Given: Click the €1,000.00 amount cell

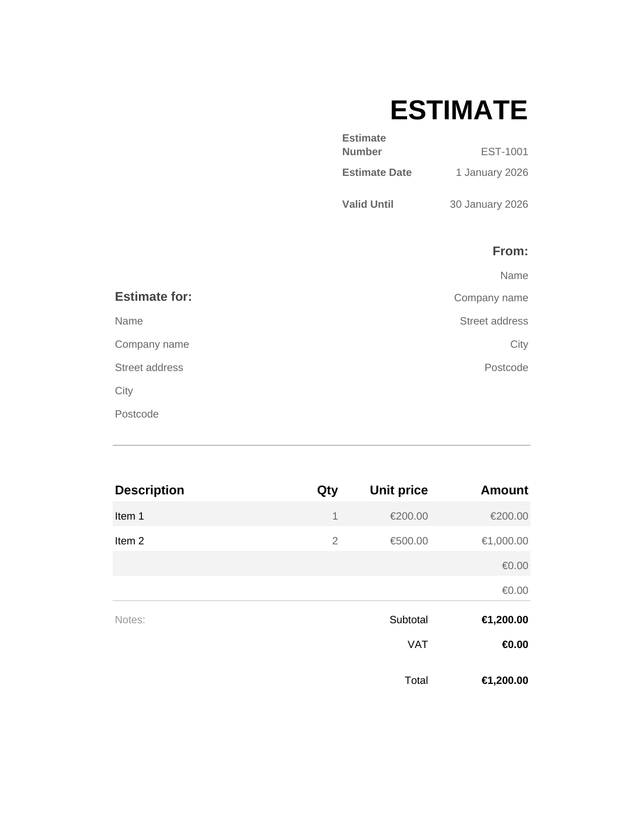Looking at the screenshot, I should click(505, 541).
